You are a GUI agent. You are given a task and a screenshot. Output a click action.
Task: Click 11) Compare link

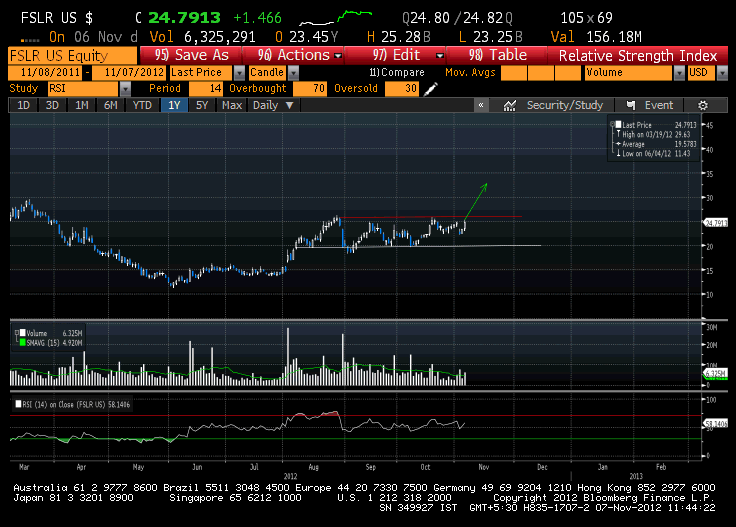coord(397,73)
